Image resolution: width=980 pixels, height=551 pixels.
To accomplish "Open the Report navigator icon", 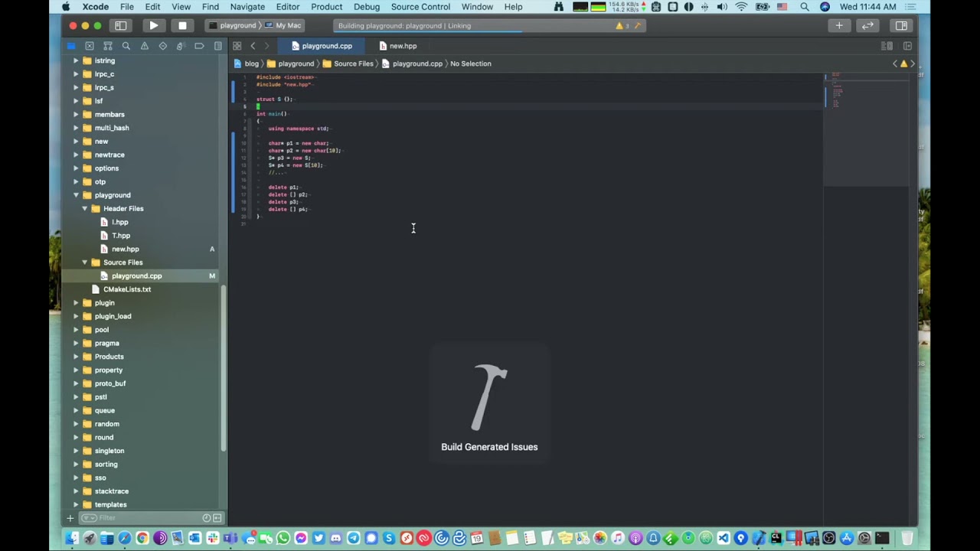I will [217, 46].
